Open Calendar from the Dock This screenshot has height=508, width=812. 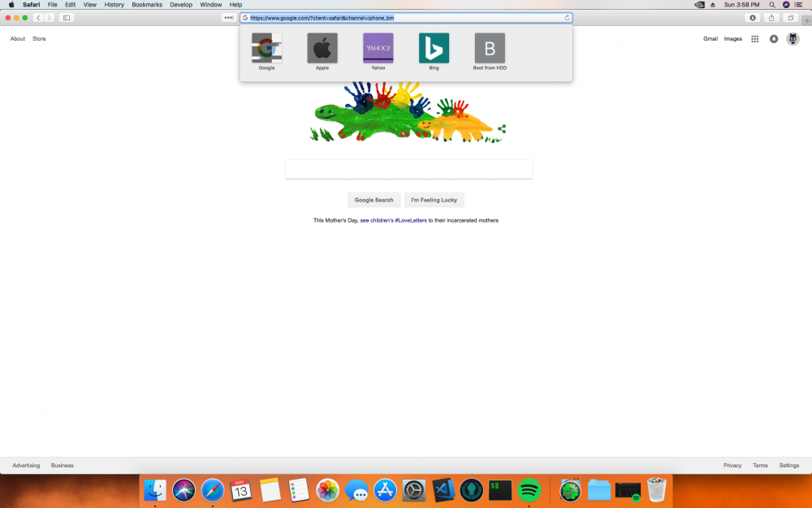tap(241, 490)
